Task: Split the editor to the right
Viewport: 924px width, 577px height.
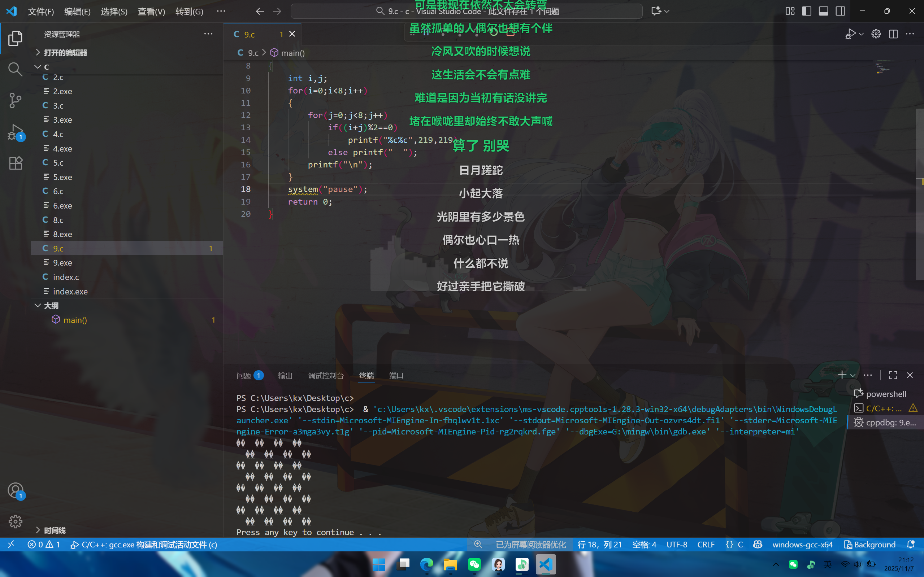Action: [x=893, y=34]
